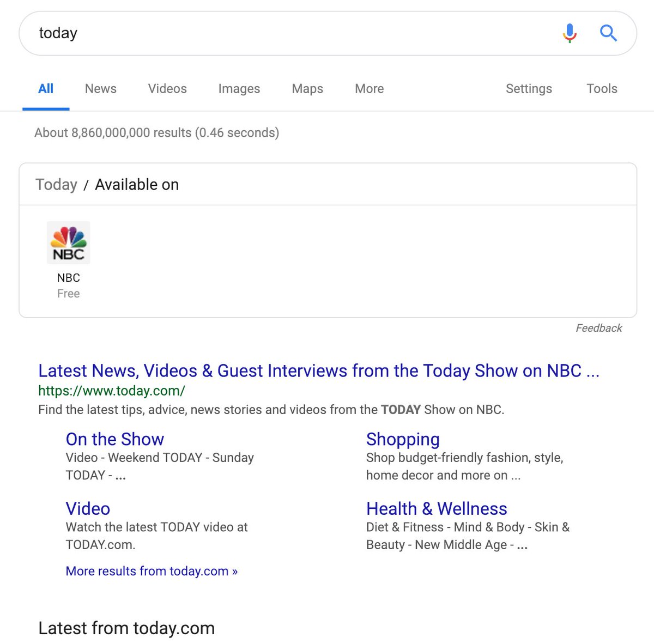Open the Videos tab
This screenshot has width=654, height=644.
167,89
